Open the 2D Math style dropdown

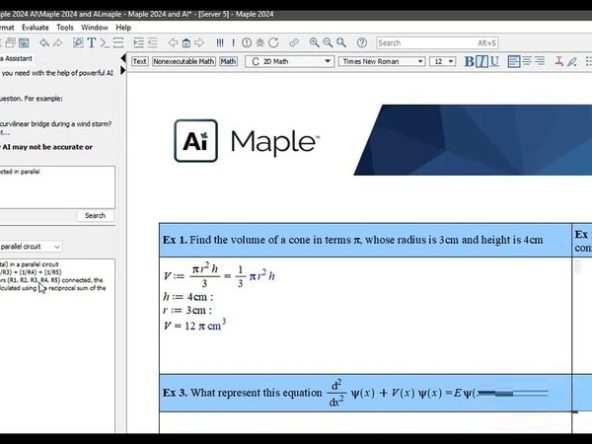point(290,61)
